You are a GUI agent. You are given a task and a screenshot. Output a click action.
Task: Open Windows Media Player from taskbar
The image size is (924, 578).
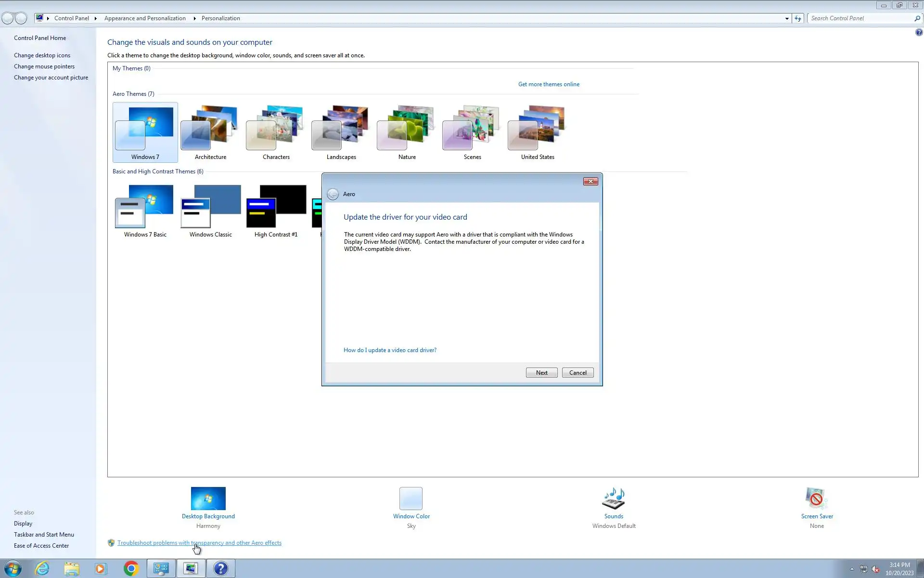point(100,569)
